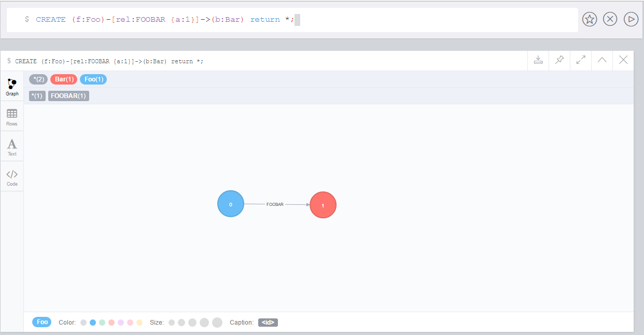The height and width of the screenshot is (335, 644).
Task: Click the red Bar node 1
Action: [x=323, y=205]
